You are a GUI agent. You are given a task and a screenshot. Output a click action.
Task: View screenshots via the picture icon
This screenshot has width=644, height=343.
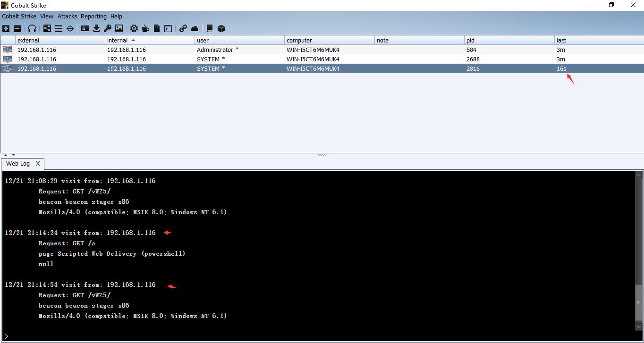(119, 28)
